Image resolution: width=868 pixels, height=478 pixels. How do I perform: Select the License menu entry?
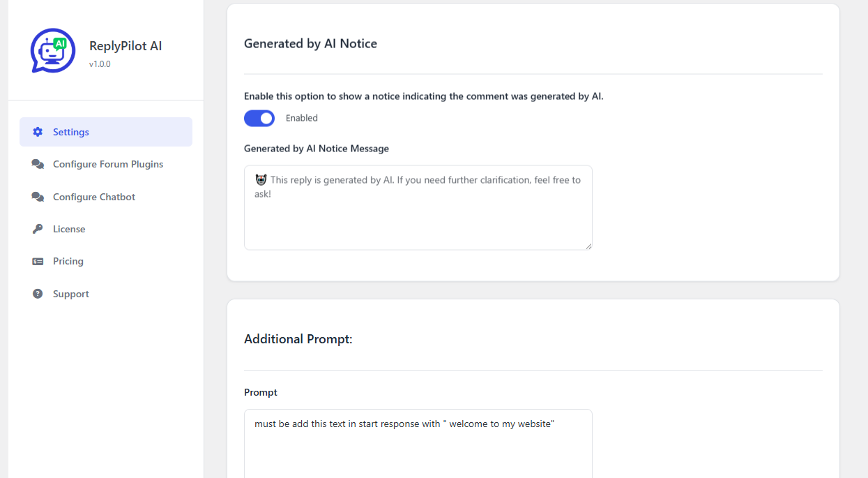(69, 229)
